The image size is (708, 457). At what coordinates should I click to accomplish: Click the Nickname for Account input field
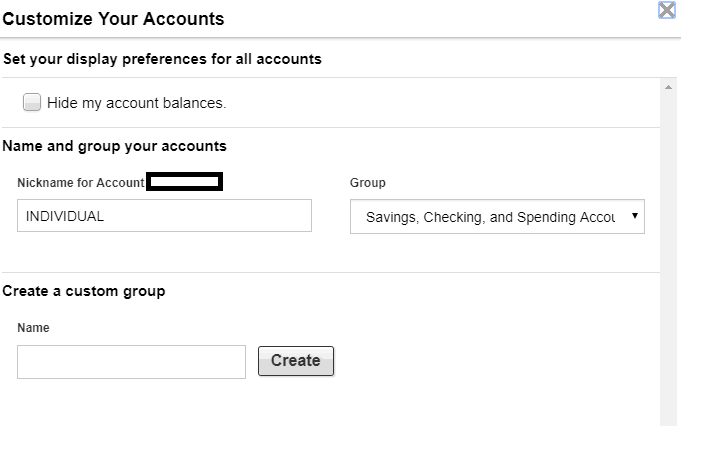click(x=164, y=216)
